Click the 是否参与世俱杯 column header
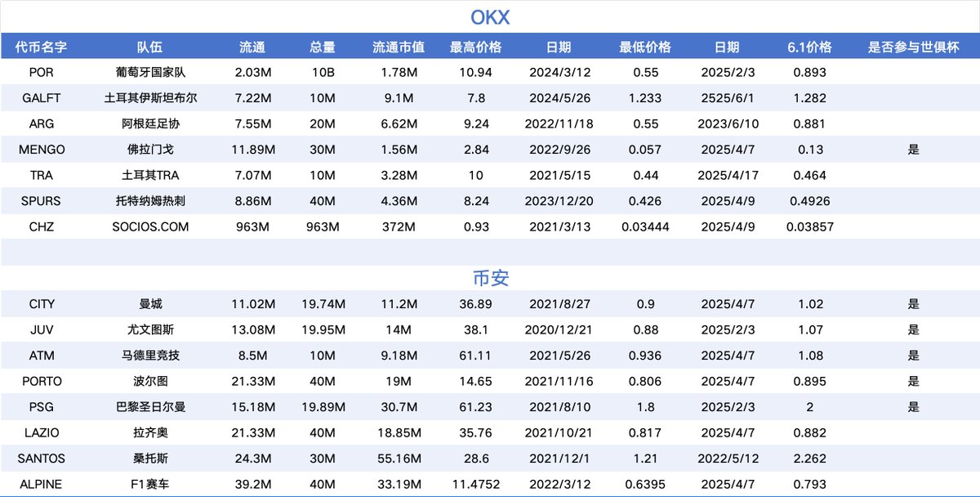This screenshot has height=497, width=980. pyautogui.click(x=914, y=46)
